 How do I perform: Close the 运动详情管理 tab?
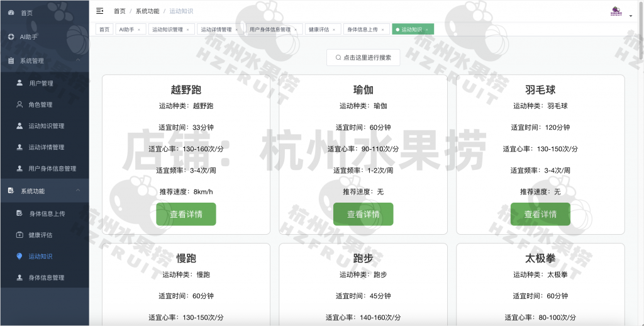click(x=236, y=30)
